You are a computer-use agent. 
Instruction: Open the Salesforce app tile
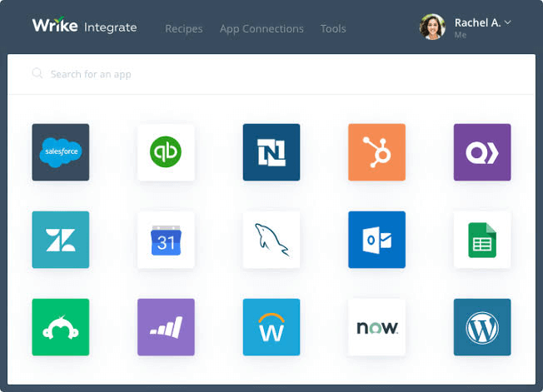click(x=61, y=152)
